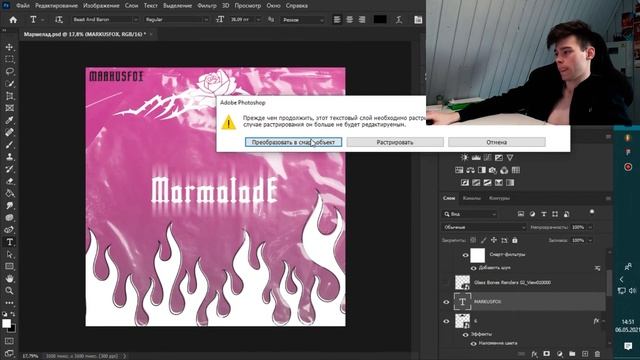This screenshot has height=360, width=640.
Task: Select the Brush tool
Action: click(9, 145)
